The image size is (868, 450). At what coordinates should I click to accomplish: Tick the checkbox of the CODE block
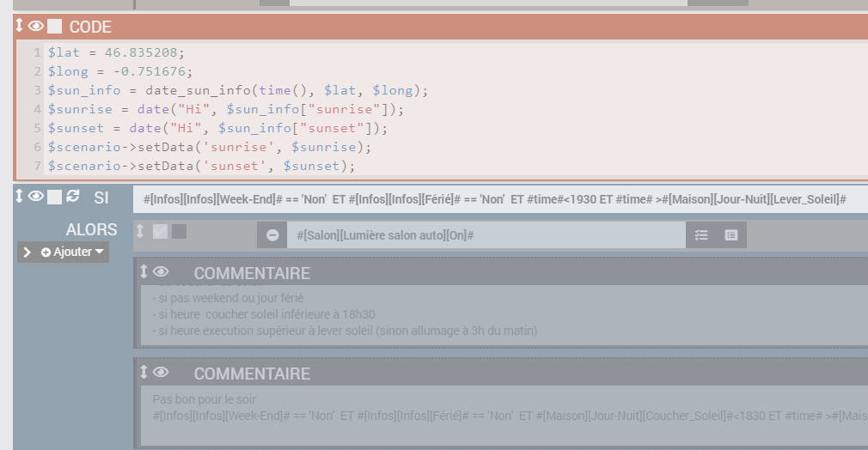pyautogui.click(x=54, y=26)
